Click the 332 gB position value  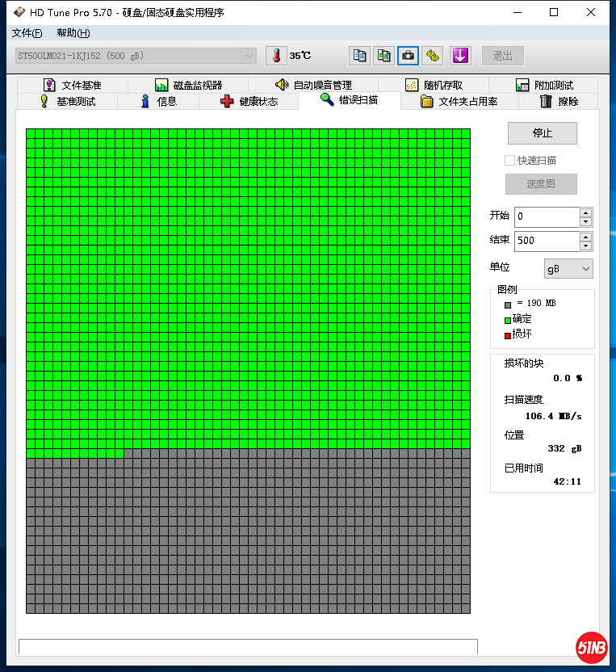(x=564, y=448)
